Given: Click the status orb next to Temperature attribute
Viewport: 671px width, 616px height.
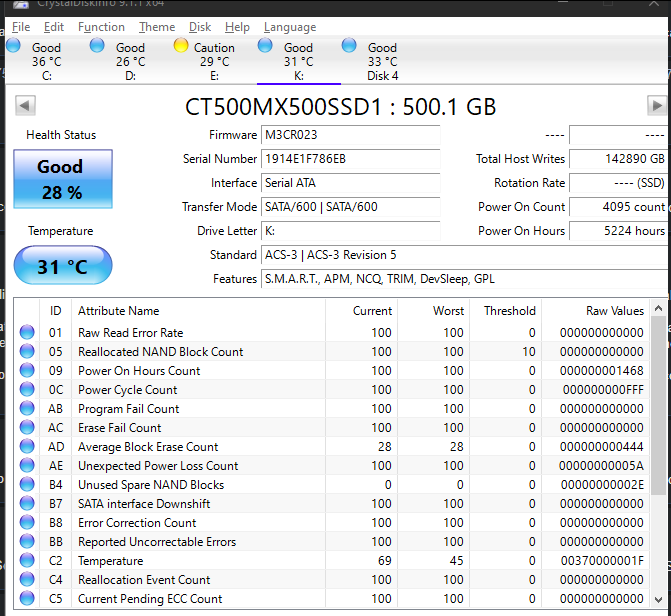Looking at the screenshot, I should click(x=27, y=561).
